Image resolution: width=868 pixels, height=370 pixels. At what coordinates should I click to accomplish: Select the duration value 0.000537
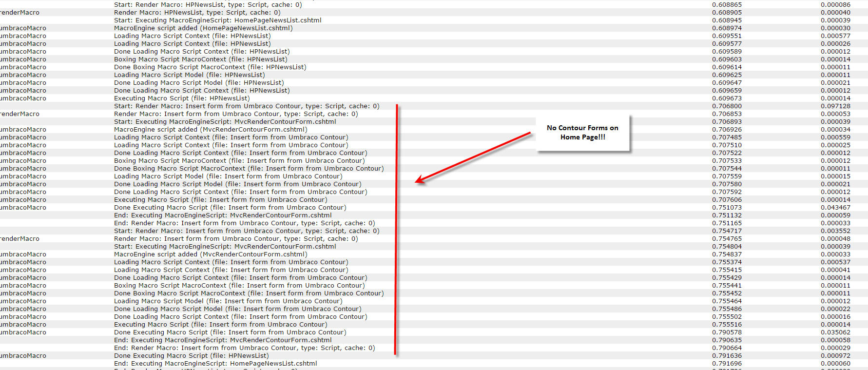pyautogui.click(x=835, y=262)
